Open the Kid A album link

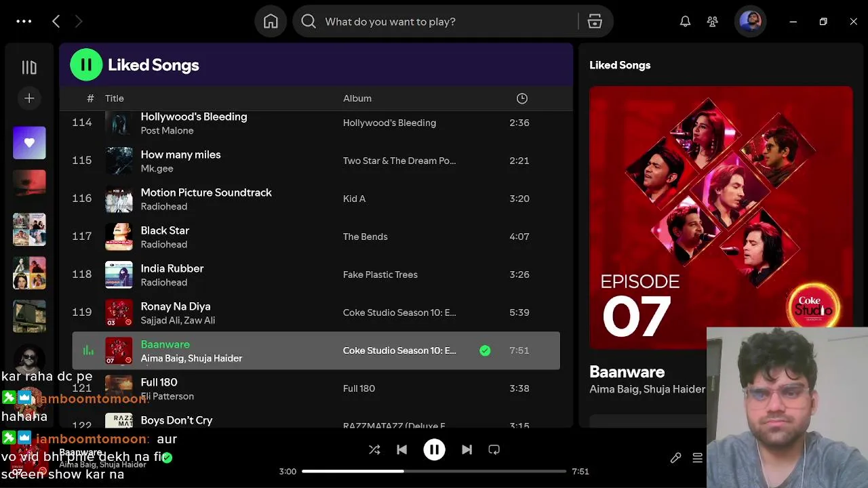[x=354, y=199]
